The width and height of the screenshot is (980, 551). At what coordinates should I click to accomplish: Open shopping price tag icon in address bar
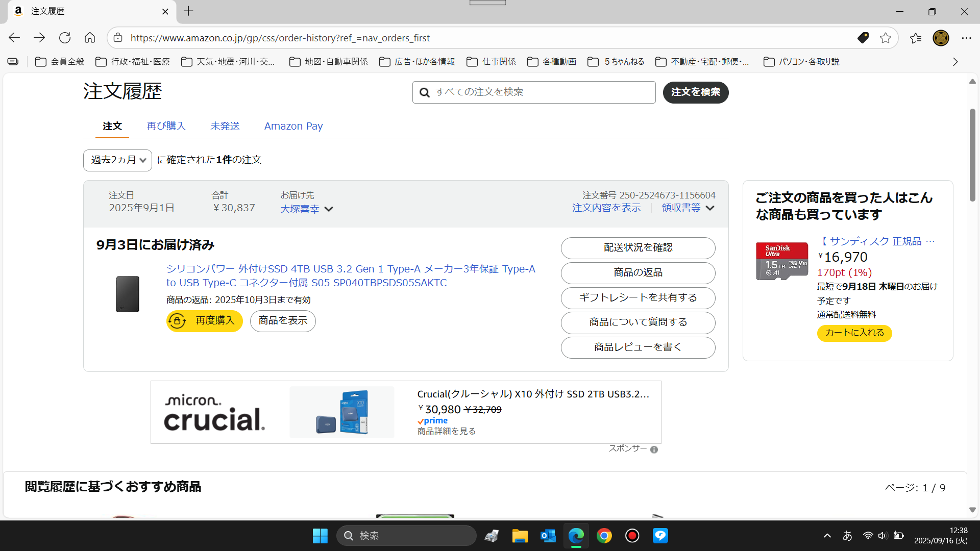[863, 38]
